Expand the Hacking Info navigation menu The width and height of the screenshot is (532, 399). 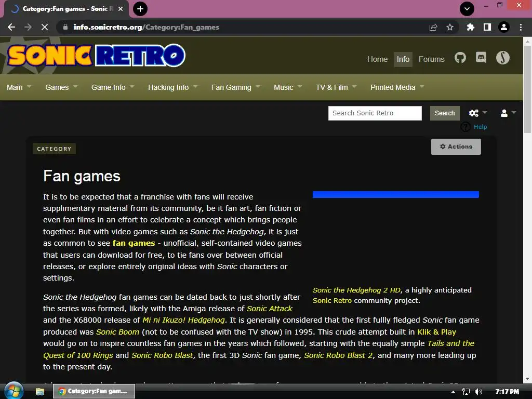point(172,87)
